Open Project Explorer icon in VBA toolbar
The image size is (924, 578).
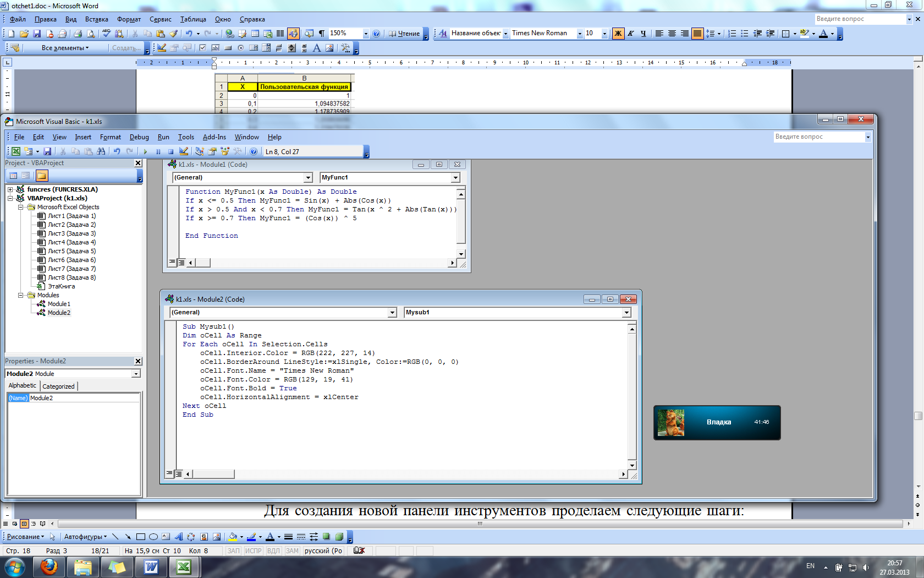coord(199,151)
